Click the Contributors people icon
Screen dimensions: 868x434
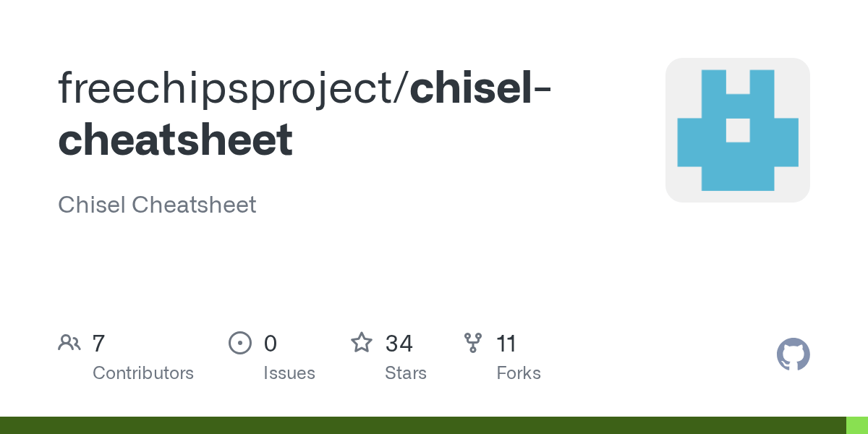point(69,343)
